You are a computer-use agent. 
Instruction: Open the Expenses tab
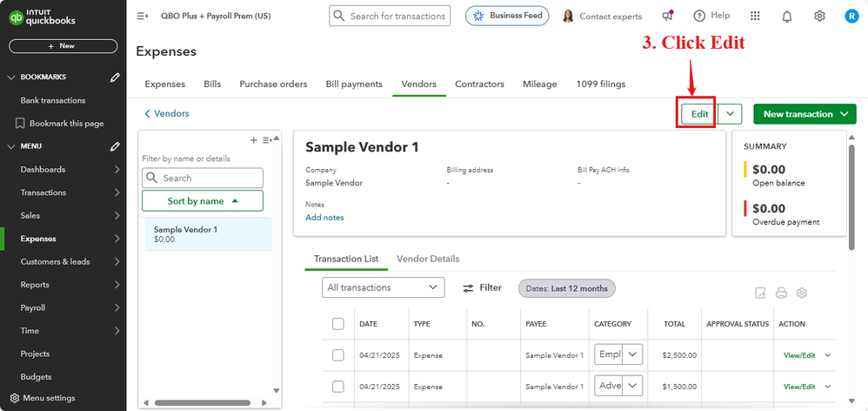pyautogui.click(x=165, y=84)
